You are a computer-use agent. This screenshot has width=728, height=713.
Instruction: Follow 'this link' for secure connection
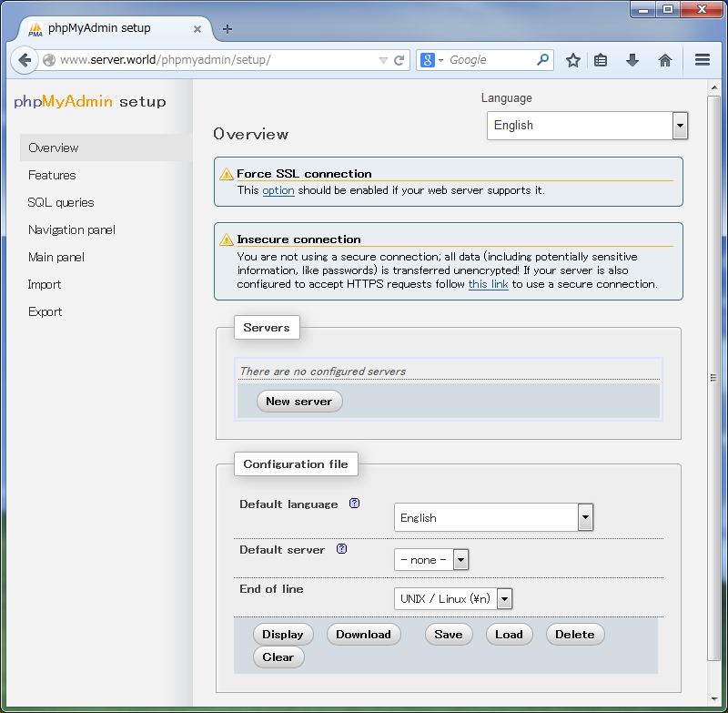[488, 284]
